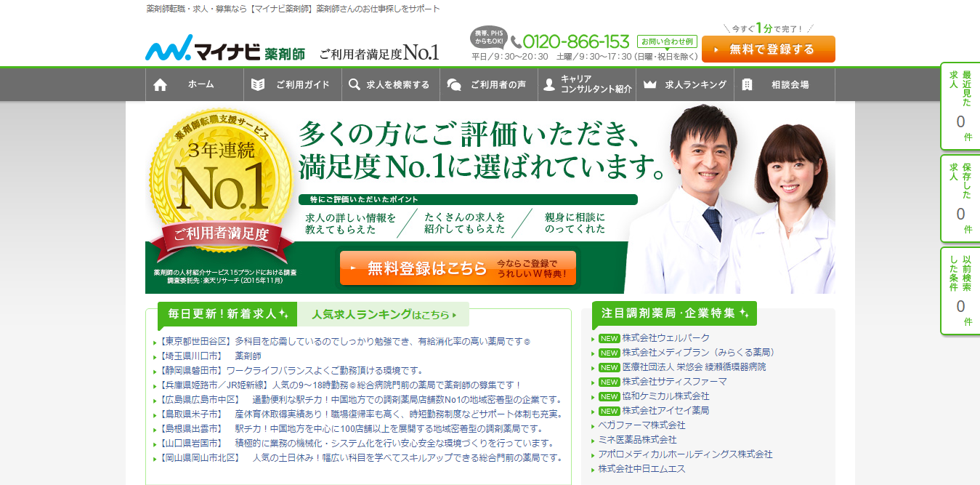This screenshot has width=980, height=485.
Task: Open the 最近見た求人 side panel
Action: point(960,106)
